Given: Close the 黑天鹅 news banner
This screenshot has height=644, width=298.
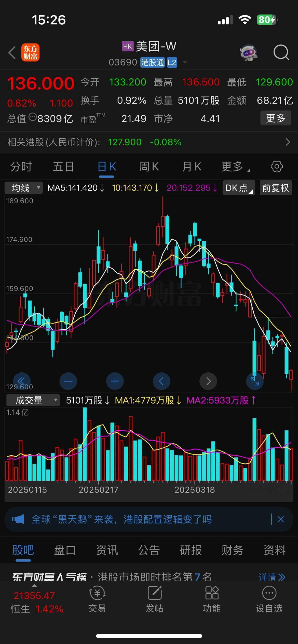Looking at the screenshot, I should 281,519.
